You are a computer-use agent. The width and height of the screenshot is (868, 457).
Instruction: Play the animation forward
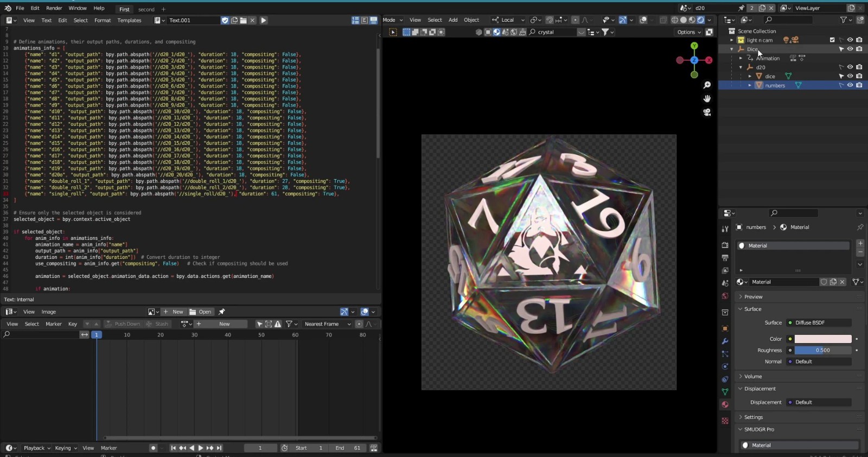pyautogui.click(x=201, y=448)
